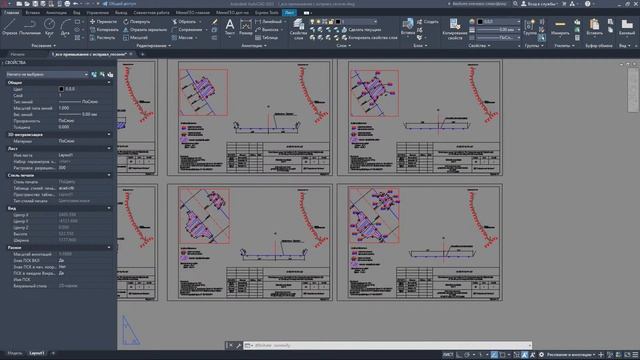This screenshot has height=360, width=640.
Task: Collapse the Стиль печати properties section
Action: [x=109, y=175]
